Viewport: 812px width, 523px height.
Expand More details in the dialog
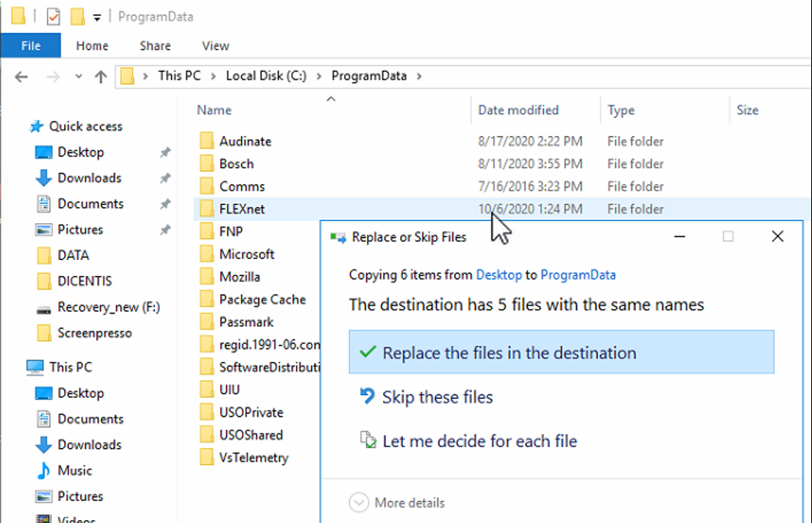tap(398, 502)
